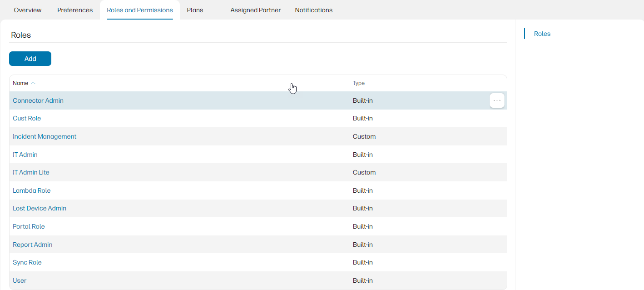This screenshot has width=644, height=290.
Task: Open the IT Admin role
Action: [25, 155]
